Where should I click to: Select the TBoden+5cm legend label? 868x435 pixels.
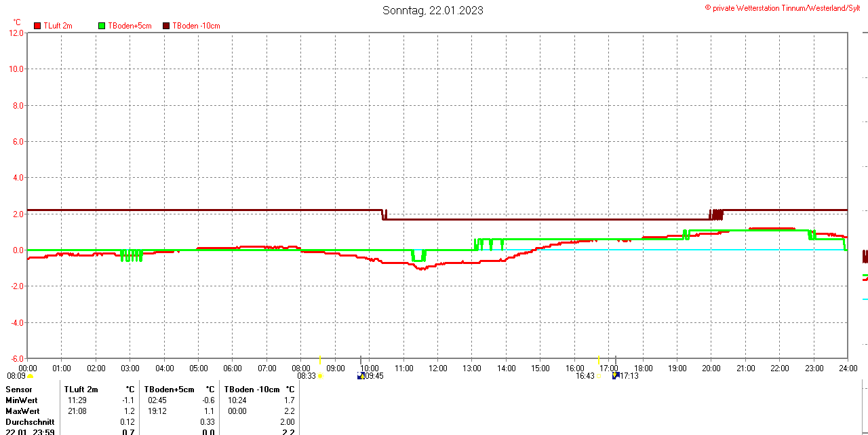[130, 26]
